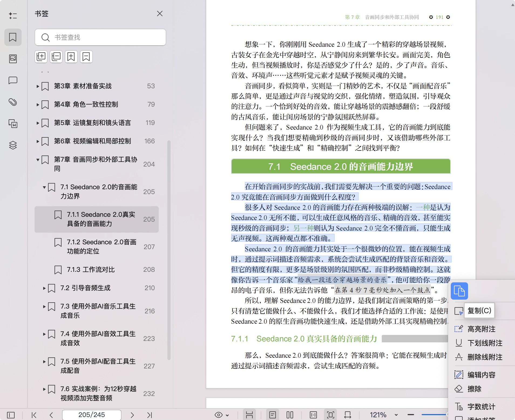
Task: Click section heading 7.1 Seedance 2.0 的音画能力边界
Action: [x=341, y=167]
